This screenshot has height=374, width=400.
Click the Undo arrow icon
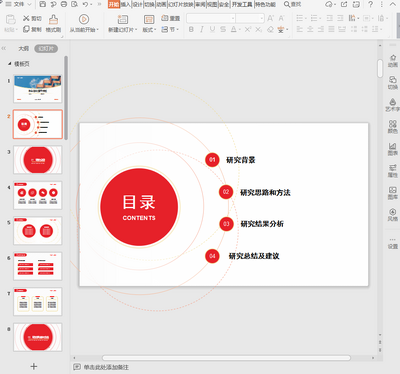click(x=85, y=4)
